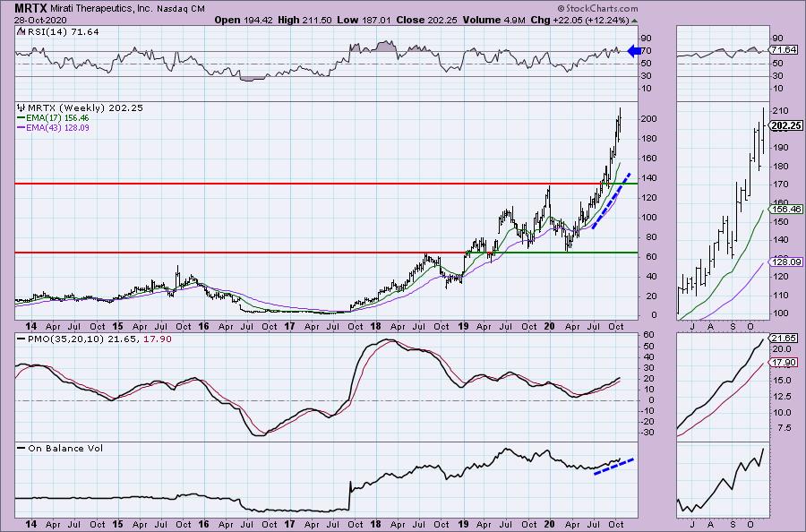Click year 14 label on bottom time axis
This screenshot has width=806, height=532.
[x=30, y=524]
